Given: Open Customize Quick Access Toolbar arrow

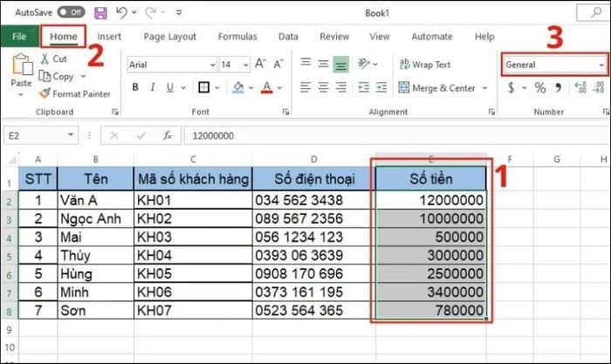Looking at the screenshot, I should pyautogui.click(x=179, y=13).
